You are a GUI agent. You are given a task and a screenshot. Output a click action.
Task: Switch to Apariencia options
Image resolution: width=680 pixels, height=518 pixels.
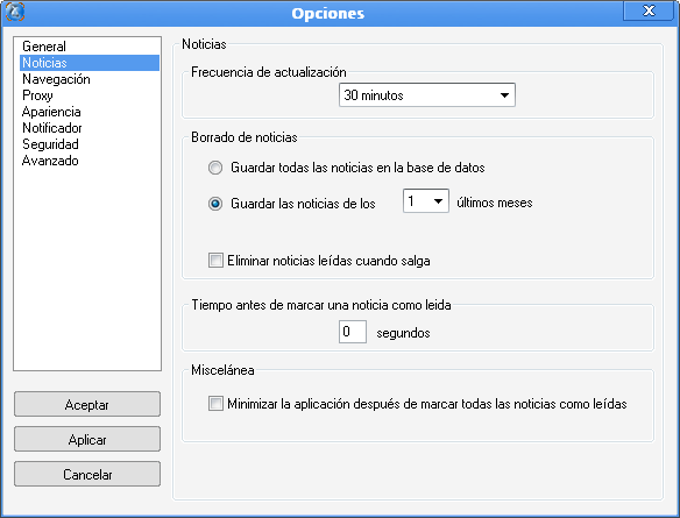point(52,112)
